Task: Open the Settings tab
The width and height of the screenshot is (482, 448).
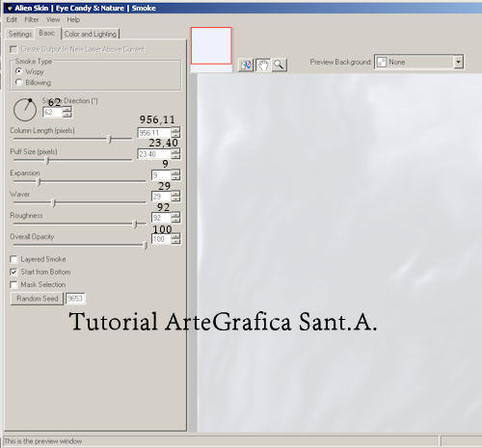Action: (20, 34)
